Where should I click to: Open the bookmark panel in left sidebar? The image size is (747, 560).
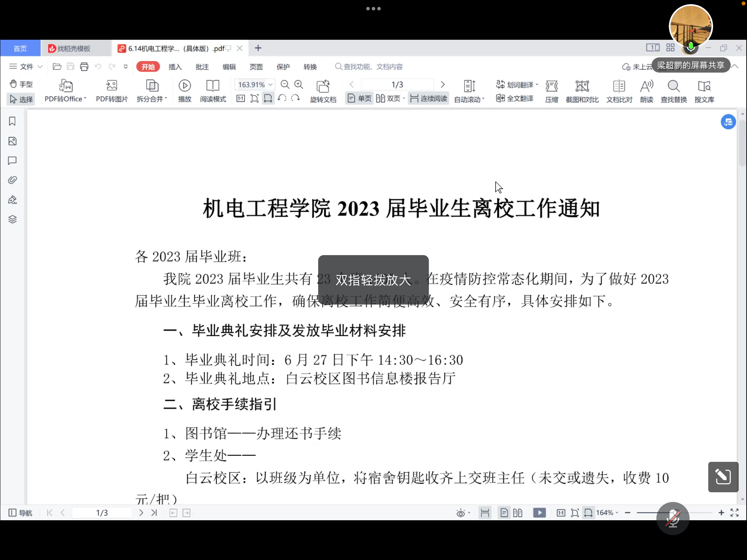point(12,121)
